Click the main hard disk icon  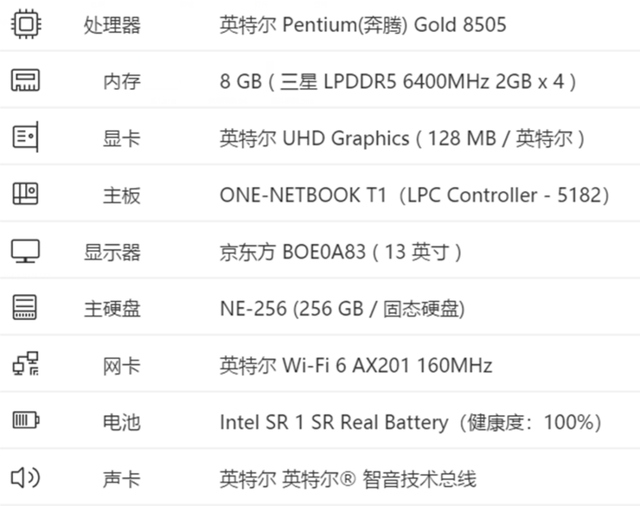point(24,307)
